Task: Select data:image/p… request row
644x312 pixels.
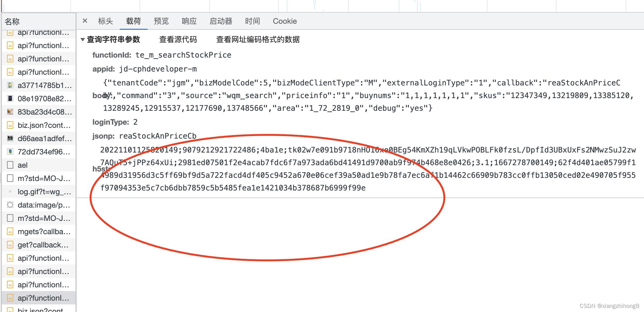Action: [39, 205]
